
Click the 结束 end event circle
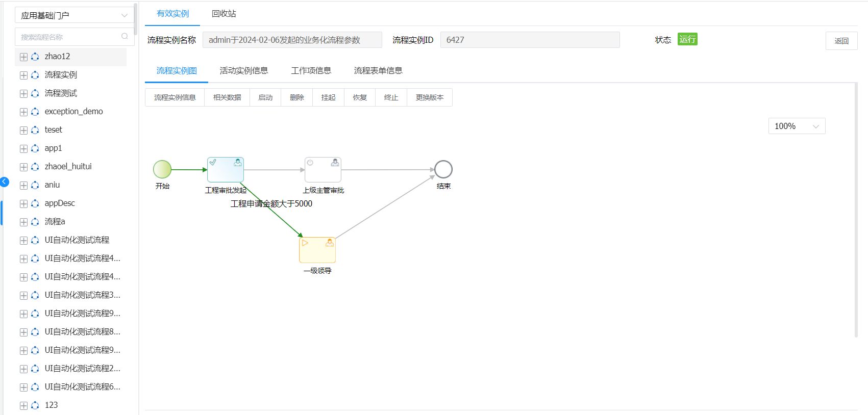coord(443,169)
